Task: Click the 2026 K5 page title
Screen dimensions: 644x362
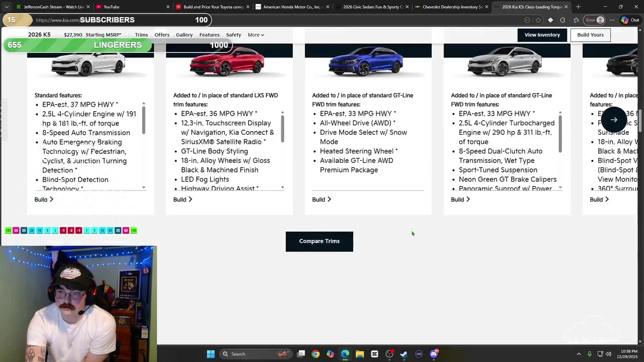Action: tap(39, 35)
